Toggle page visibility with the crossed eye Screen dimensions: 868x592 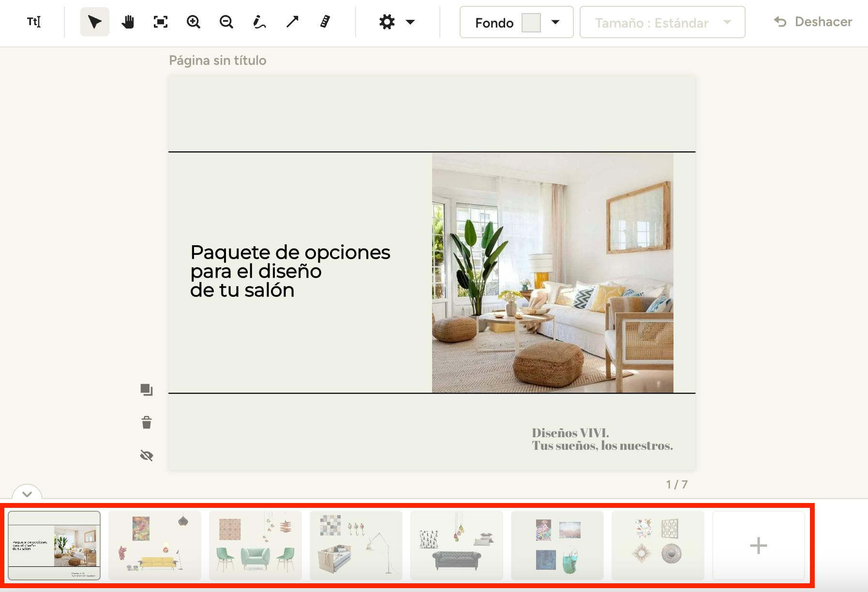tap(147, 456)
